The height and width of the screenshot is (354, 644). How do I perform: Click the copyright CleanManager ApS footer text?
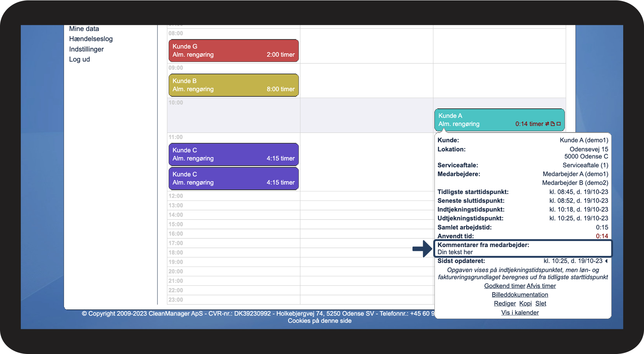(258, 314)
